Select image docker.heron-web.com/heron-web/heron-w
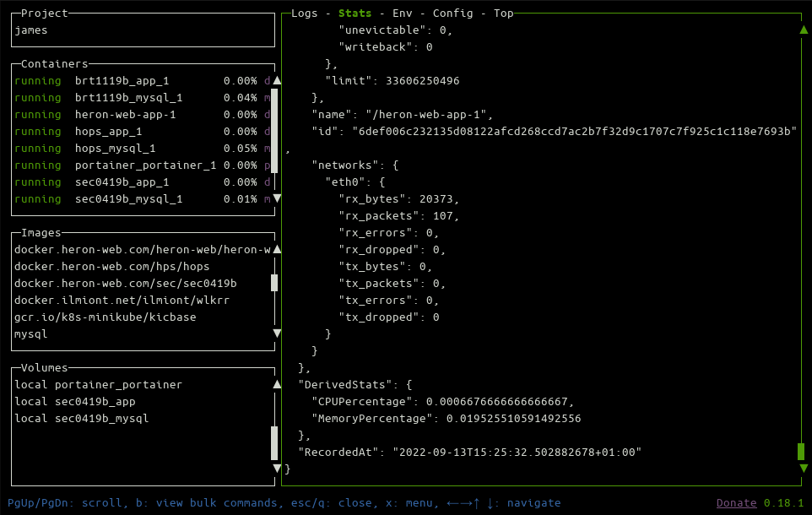This screenshot has width=812, height=515. point(143,250)
